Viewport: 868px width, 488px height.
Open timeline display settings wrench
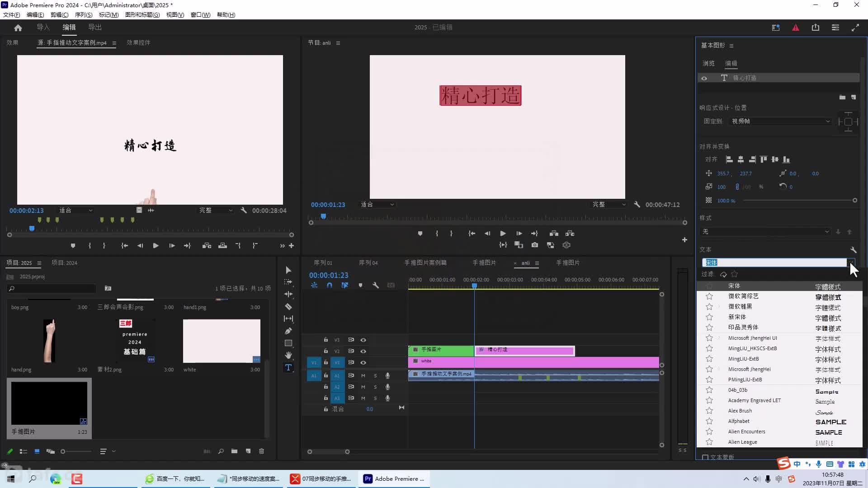[x=376, y=285]
